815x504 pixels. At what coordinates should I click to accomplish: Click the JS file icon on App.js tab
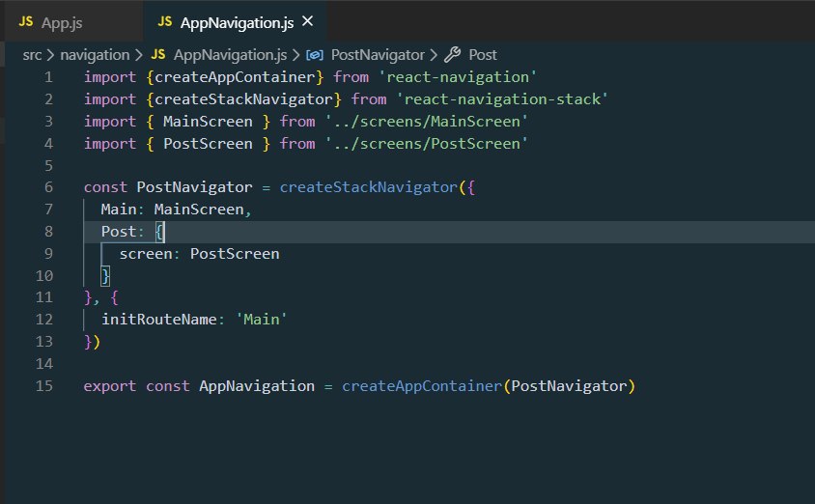coord(25,22)
